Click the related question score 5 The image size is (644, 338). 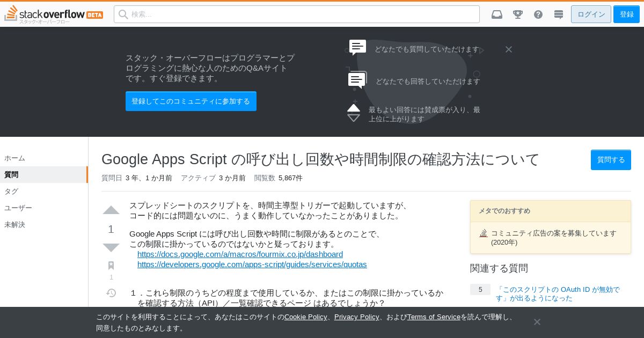pos(480,290)
